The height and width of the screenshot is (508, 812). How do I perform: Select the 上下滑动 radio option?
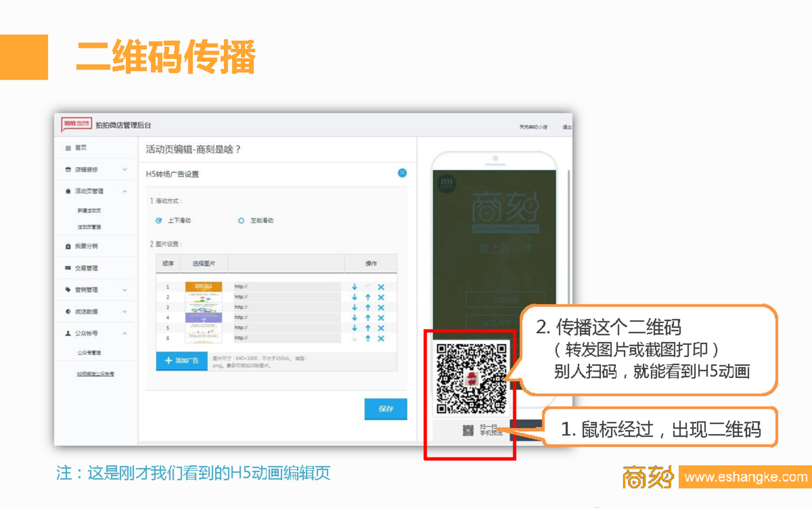point(158,220)
